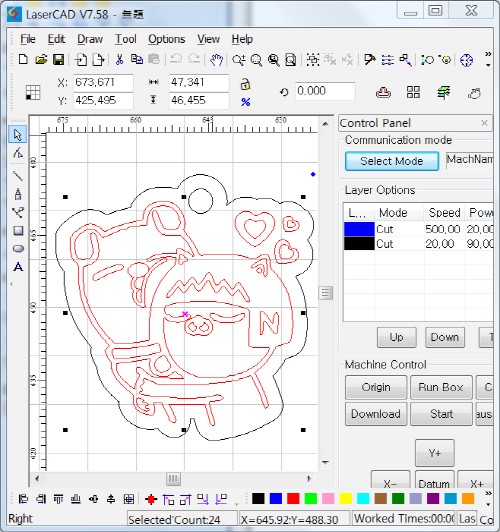Select the node edit tool
Viewport: 500px width, 532px height.
click(18, 153)
